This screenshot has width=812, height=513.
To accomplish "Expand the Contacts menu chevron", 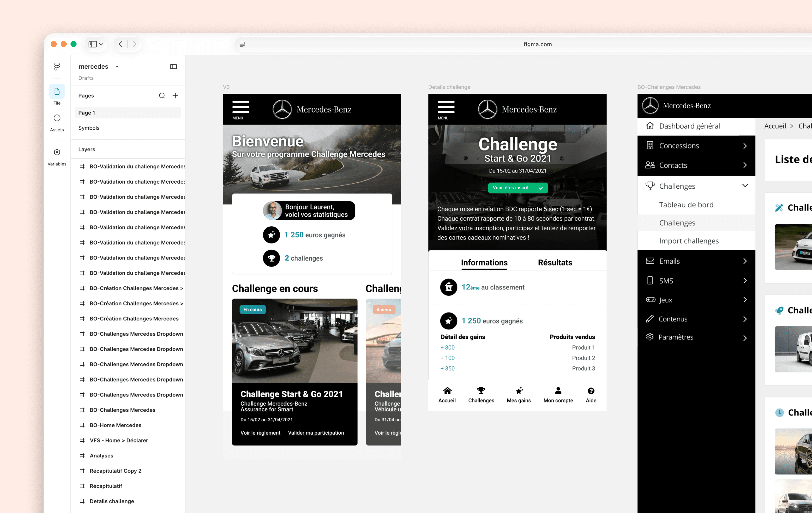I will coord(745,165).
